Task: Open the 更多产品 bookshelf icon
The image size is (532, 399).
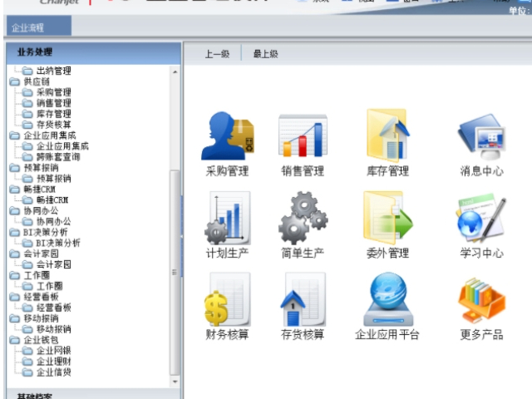Action: click(x=481, y=301)
